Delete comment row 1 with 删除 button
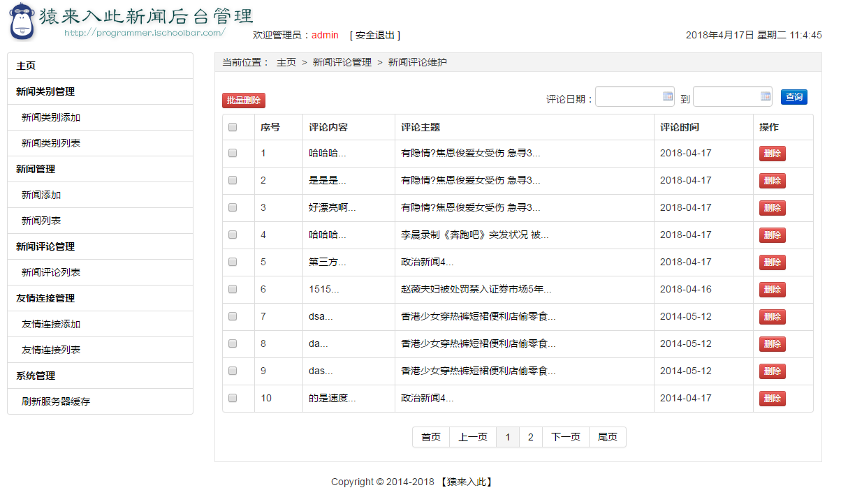848x504 pixels. [x=773, y=154]
